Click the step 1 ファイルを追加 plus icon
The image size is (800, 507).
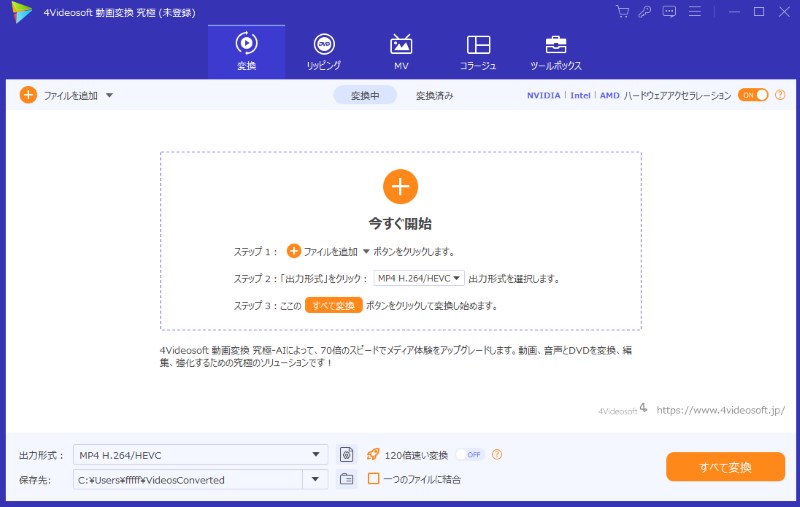293,251
